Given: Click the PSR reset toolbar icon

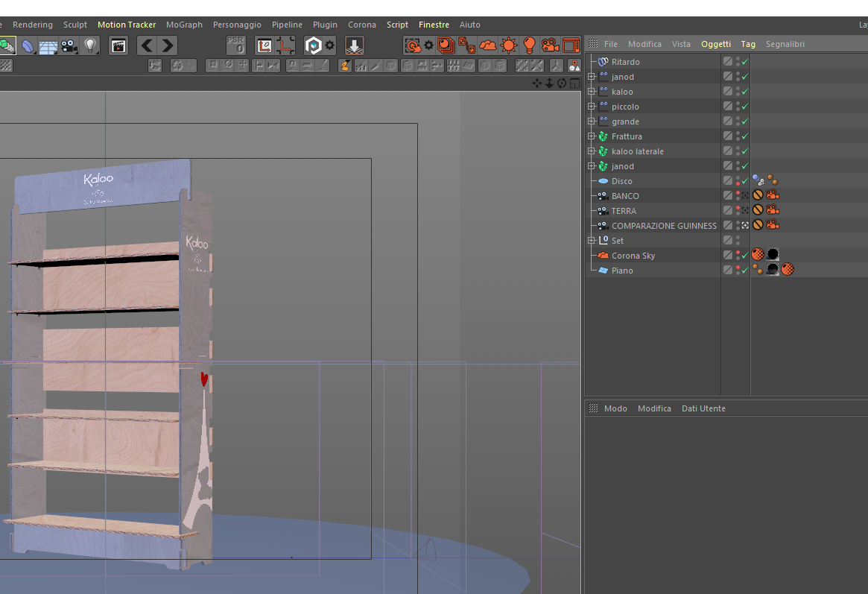Looking at the screenshot, I should click(x=236, y=45).
